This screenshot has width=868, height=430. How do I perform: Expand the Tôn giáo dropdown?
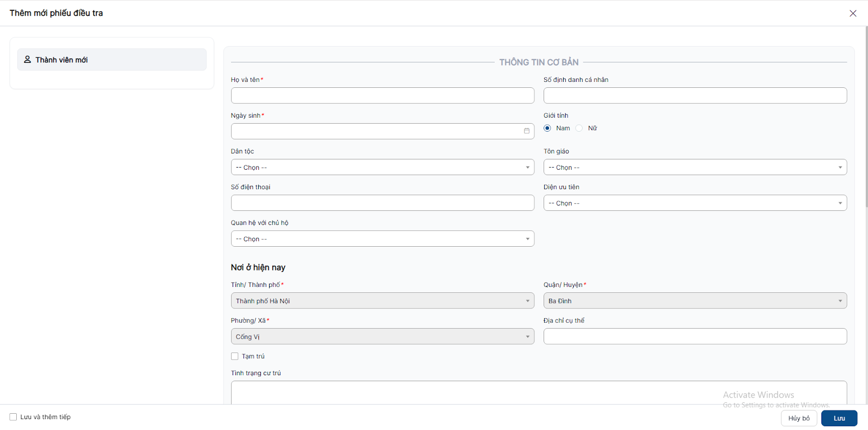click(x=694, y=168)
